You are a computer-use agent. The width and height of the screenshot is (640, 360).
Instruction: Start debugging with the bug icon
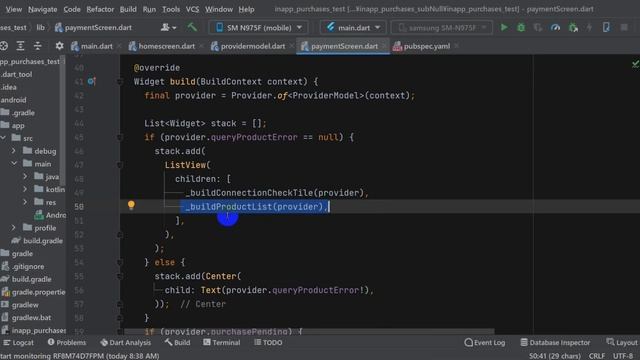[521, 27]
